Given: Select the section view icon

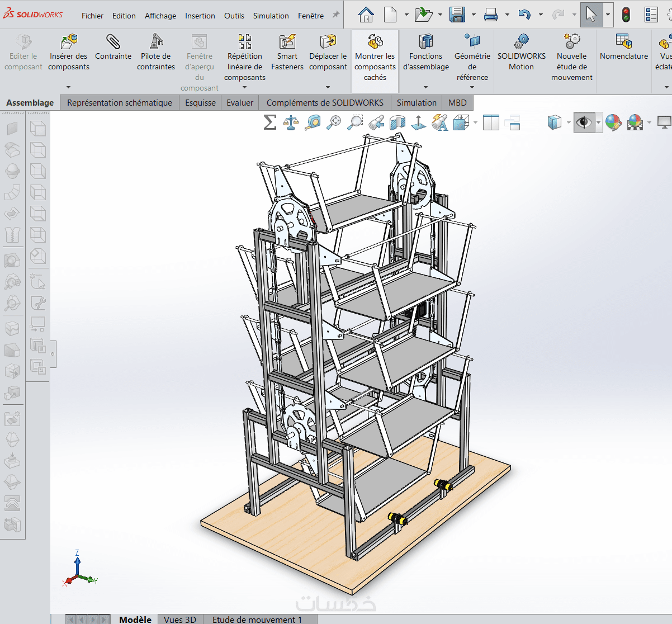Looking at the screenshot, I should pos(397,122).
